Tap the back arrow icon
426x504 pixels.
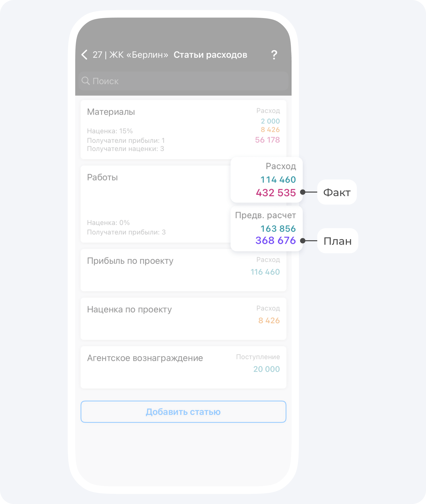point(84,55)
